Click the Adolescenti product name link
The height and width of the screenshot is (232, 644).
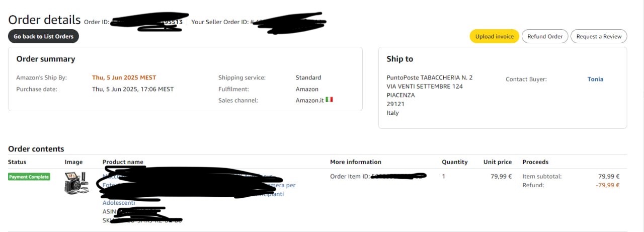click(x=119, y=203)
